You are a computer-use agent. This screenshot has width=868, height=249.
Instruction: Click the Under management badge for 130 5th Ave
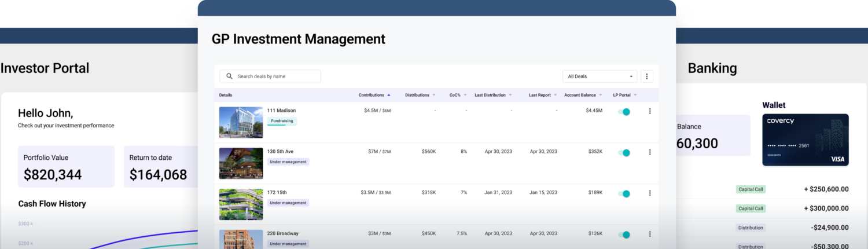288,162
